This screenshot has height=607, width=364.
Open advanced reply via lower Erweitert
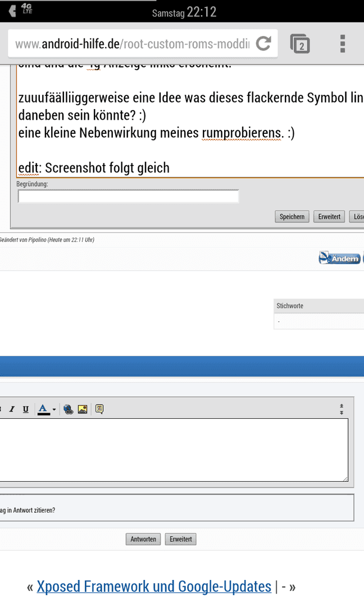(181, 539)
